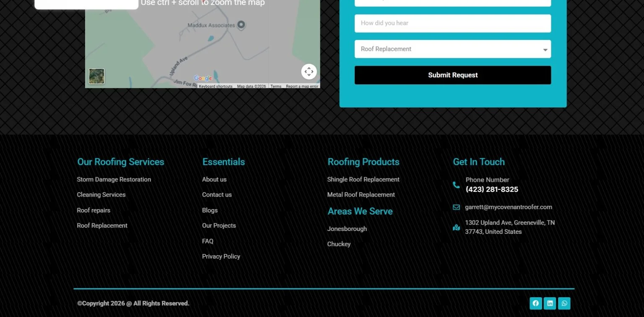Open the Jonesborough service area link
This screenshot has height=317, width=644.
[x=347, y=229]
